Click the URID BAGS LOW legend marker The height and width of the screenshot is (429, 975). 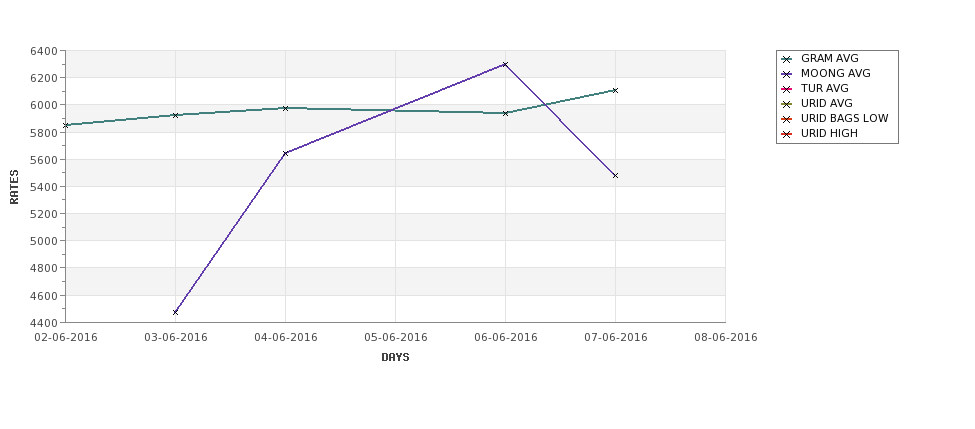point(787,119)
